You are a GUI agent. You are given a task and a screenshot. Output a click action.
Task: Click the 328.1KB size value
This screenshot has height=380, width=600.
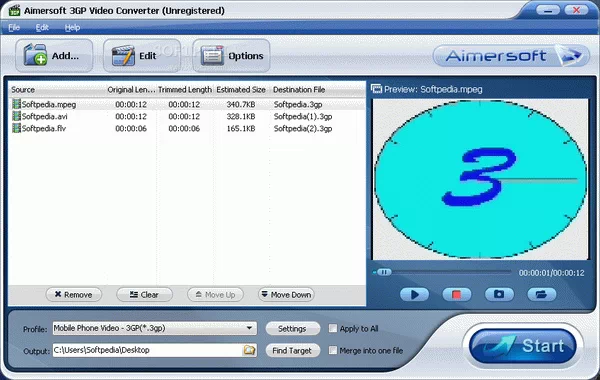coord(241,116)
